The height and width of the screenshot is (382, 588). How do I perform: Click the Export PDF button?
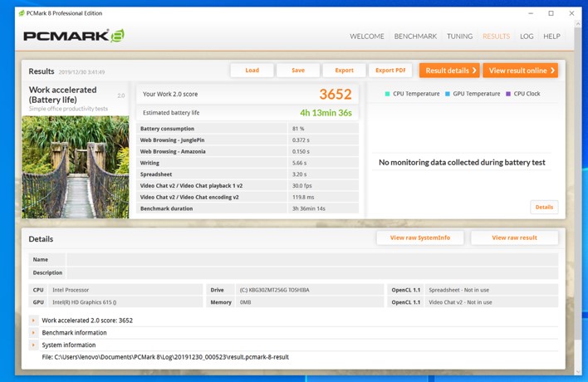tap(390, 71)
